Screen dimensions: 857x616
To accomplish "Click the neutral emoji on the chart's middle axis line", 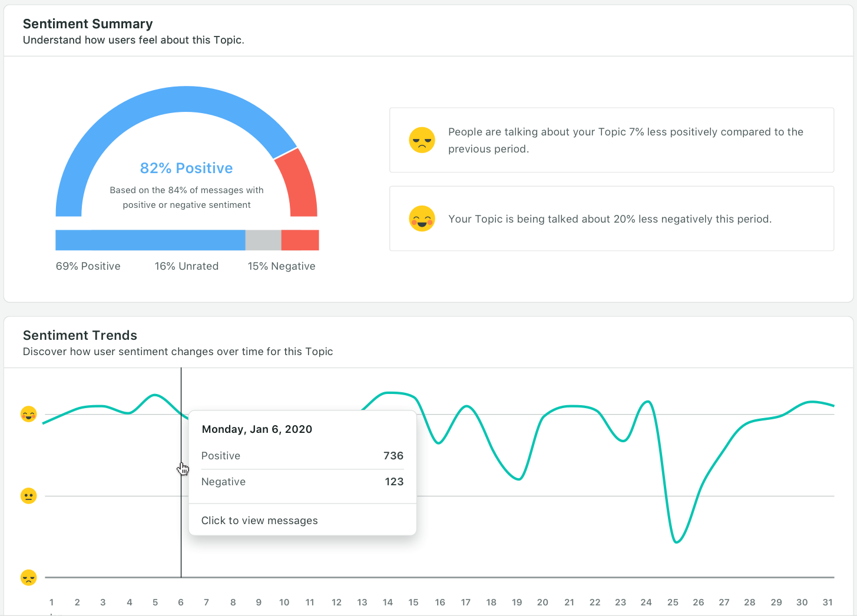I will pos(28,496).
